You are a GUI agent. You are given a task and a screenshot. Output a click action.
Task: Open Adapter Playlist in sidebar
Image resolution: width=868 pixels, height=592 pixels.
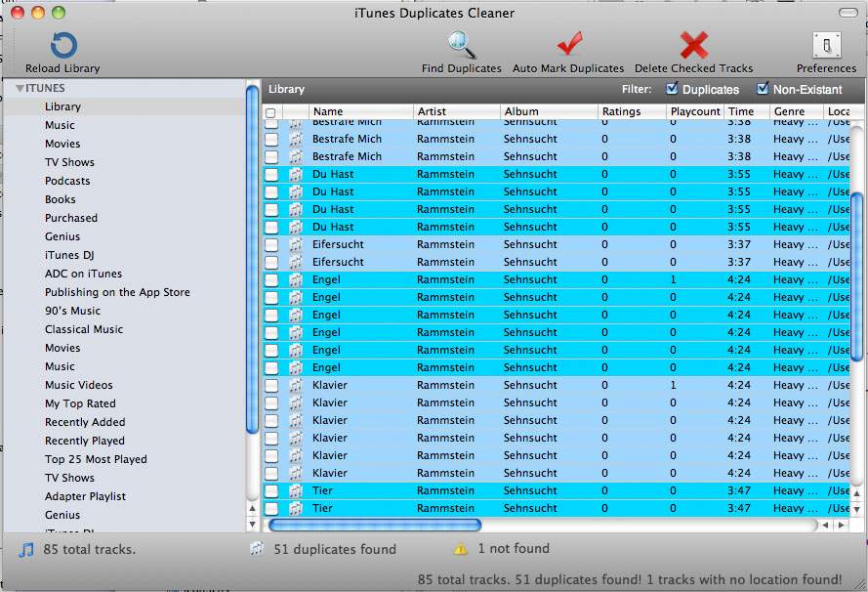85,496
